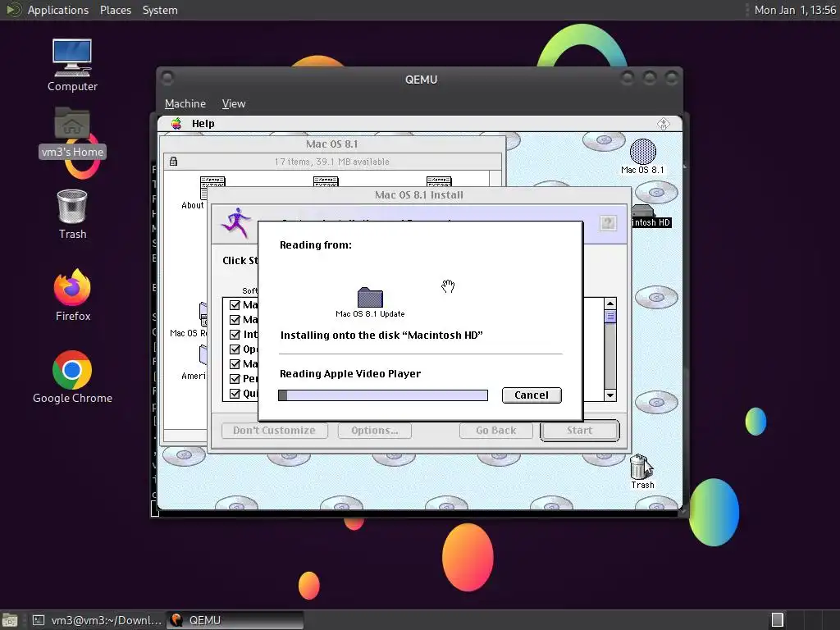Click the software list scroll down arrow
The width and height of the screenshot is (840, 630).
610,395
